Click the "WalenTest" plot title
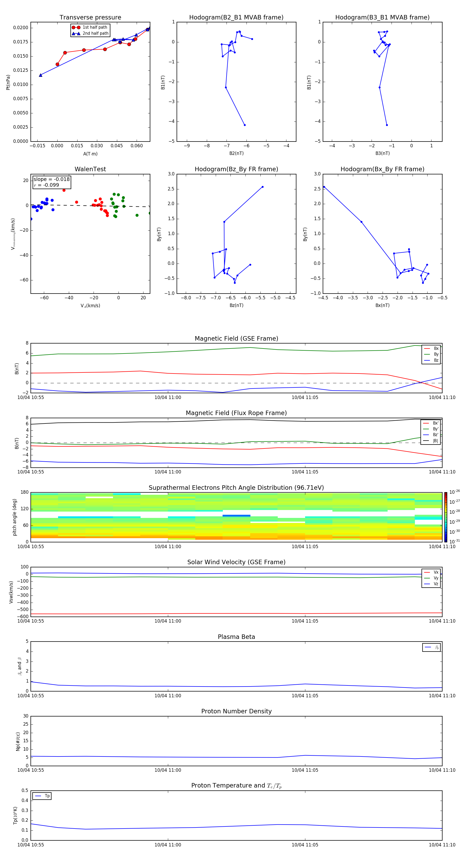Viewport: 473px width, 868px height. coord(90,169)
